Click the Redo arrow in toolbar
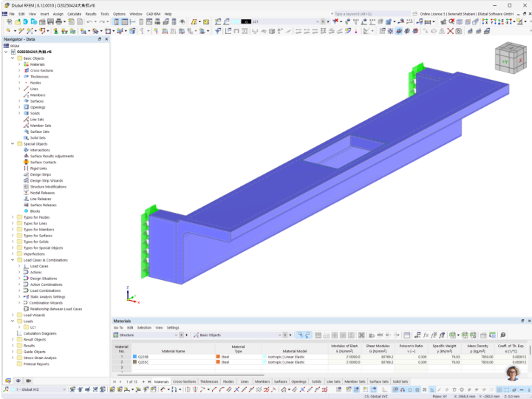 pos(101,21)
